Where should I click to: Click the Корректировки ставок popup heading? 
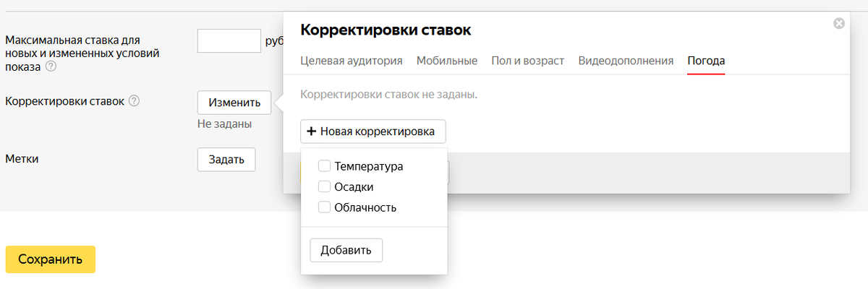click(x=386, y=30)
